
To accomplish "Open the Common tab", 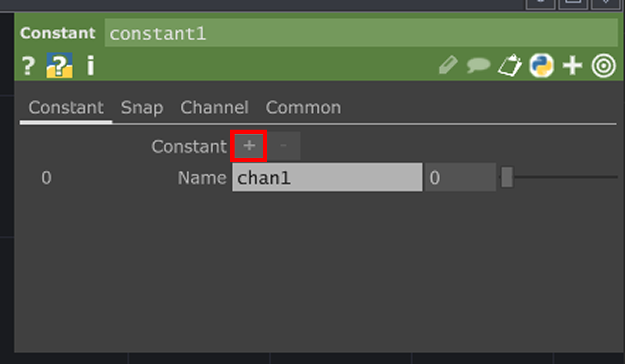I will point(303,107).
